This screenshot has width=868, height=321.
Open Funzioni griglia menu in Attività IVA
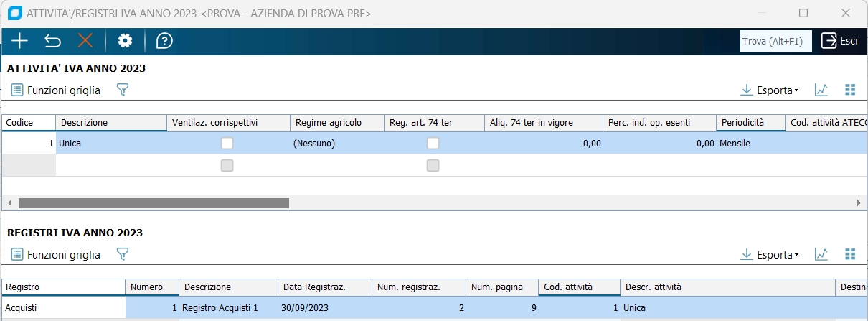coord(56,90)
